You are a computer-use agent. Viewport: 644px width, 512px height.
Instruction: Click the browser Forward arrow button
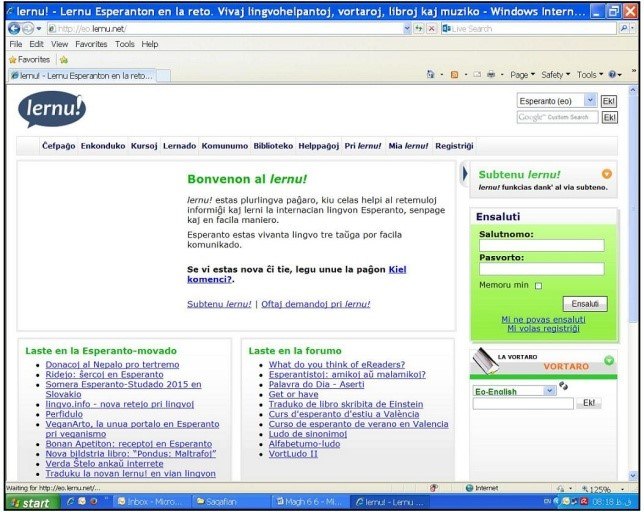pyautogui.click(x=28, y=28)
